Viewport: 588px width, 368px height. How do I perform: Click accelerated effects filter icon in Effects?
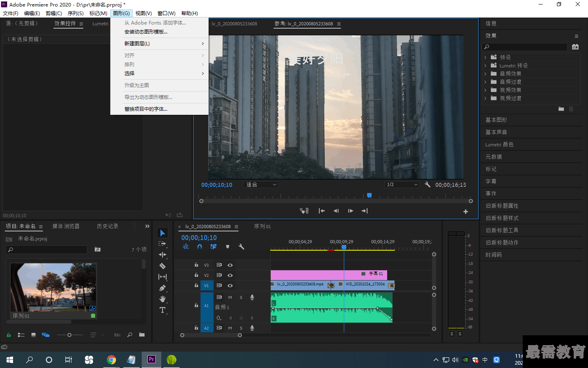point(575,47)
